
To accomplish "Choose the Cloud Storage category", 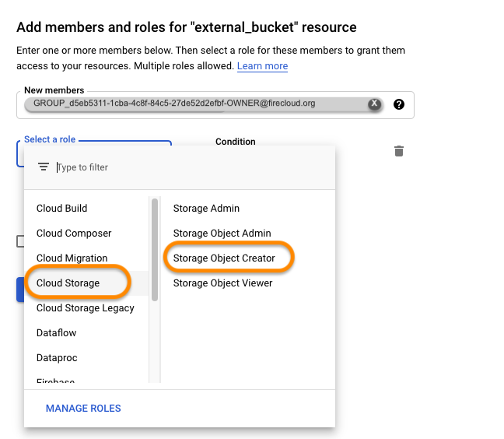I will 68,283.
